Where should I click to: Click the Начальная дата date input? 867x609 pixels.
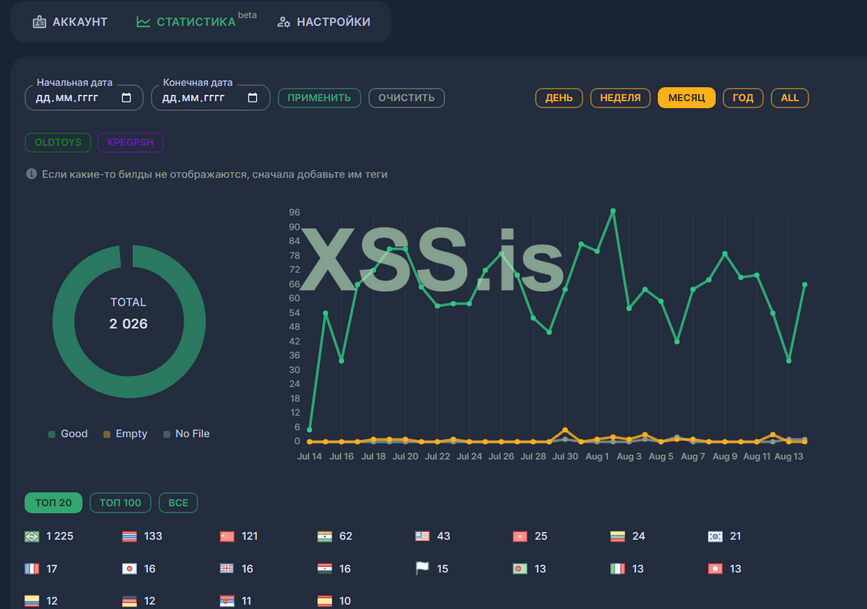[x=84, y=98]
